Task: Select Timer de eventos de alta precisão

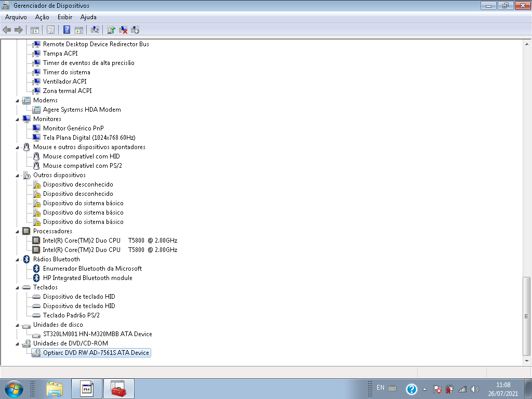Action: coord(88,63)
